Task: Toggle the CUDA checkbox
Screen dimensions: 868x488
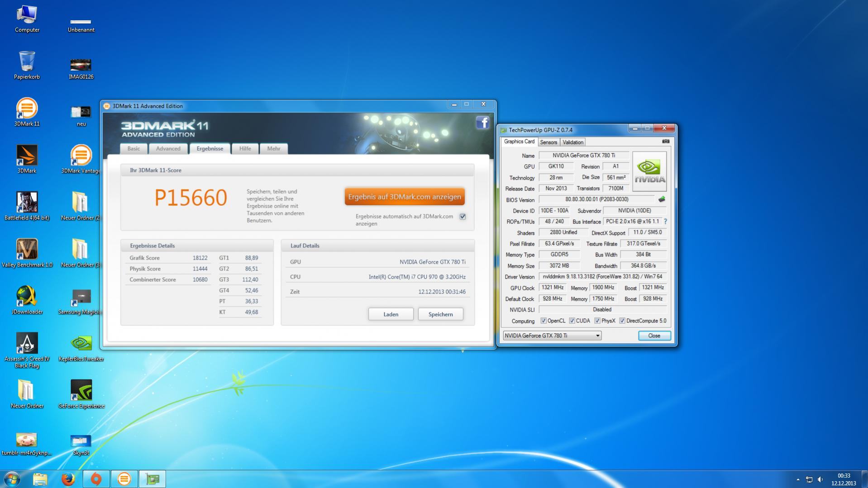Action: point(572,321)
